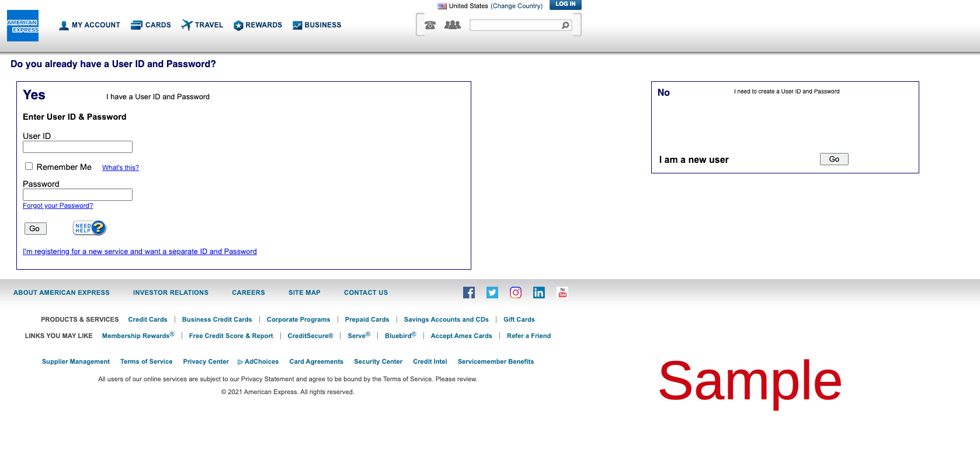Open Card Agreements link
Viewport: 980px width, 456px height.
pos(316,361)
